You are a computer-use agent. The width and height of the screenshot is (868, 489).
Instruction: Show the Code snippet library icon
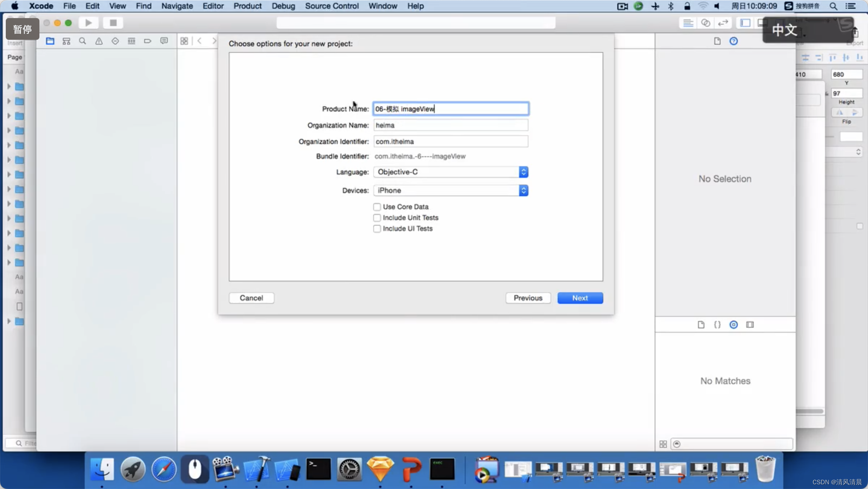point(717,324)
